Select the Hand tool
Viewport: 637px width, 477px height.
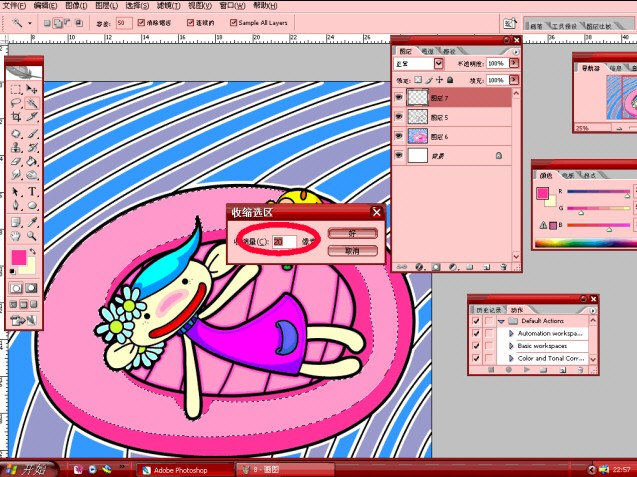[16, 236]
